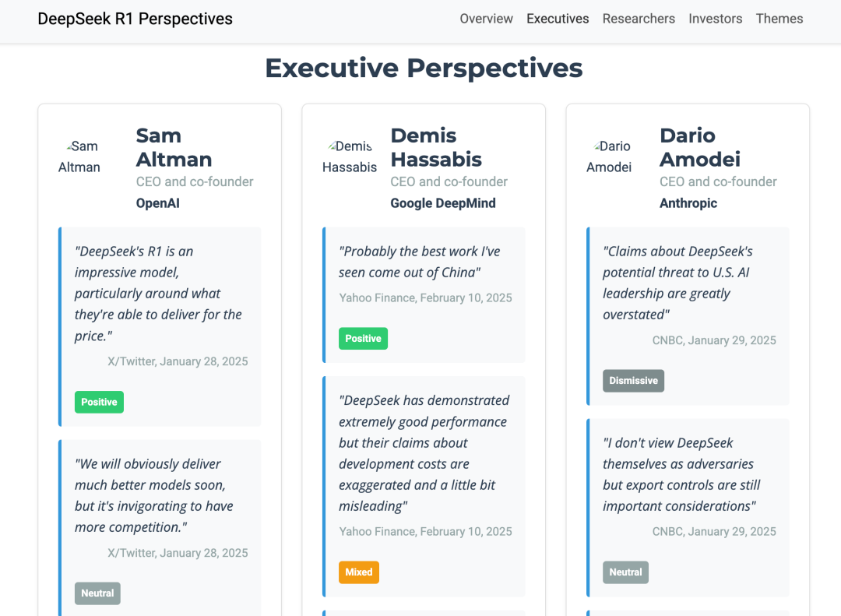The width and height of the screenshot is (841, 616).
Task: Click the orange Mixed sentiment badge
Action: 358,572
